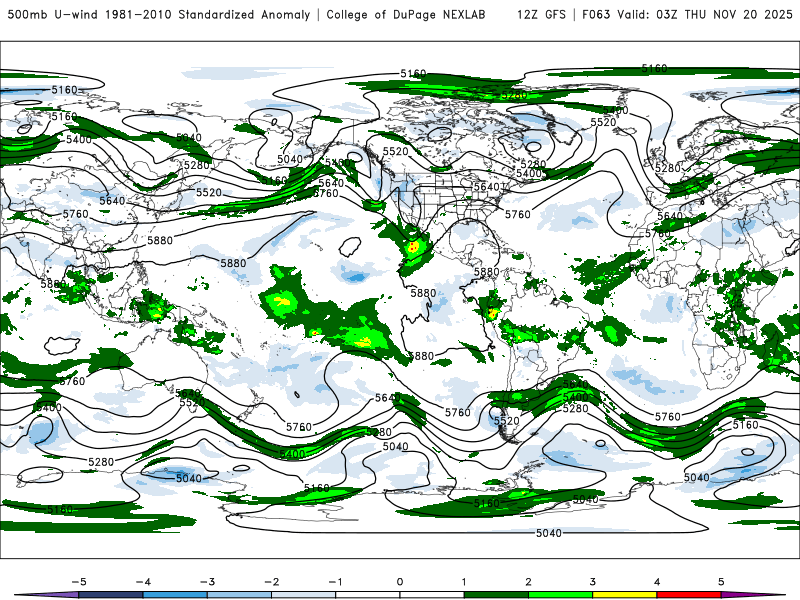
Task: Click the "500mb U-wind 1981-2010 Standardized Anomaly" title
Action: [159, 14]
